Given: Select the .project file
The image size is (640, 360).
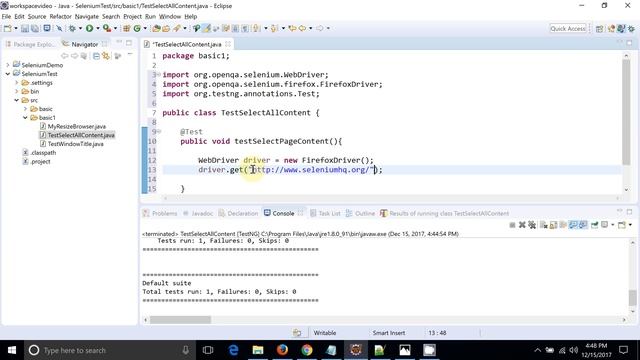Looking at the screenshot, I should tap(36, 161).
